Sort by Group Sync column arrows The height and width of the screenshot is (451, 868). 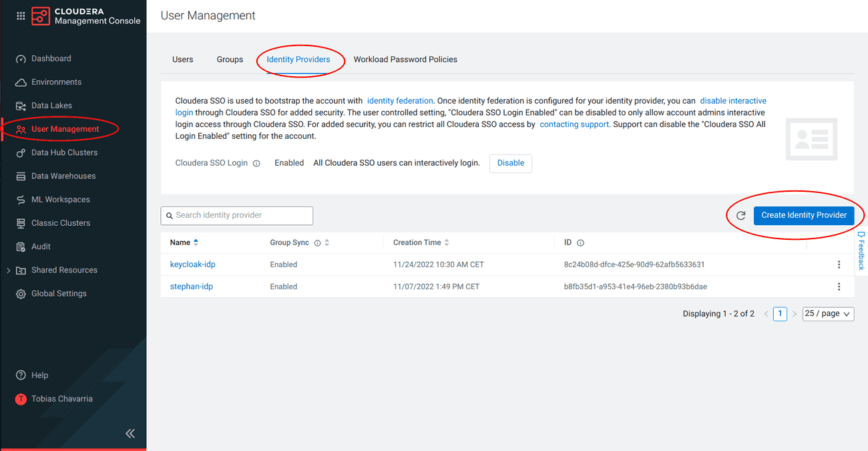[327, 243]
